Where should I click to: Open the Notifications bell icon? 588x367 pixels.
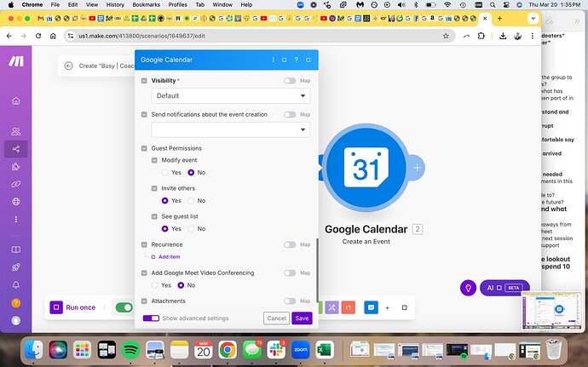click(x=15, y=285)
